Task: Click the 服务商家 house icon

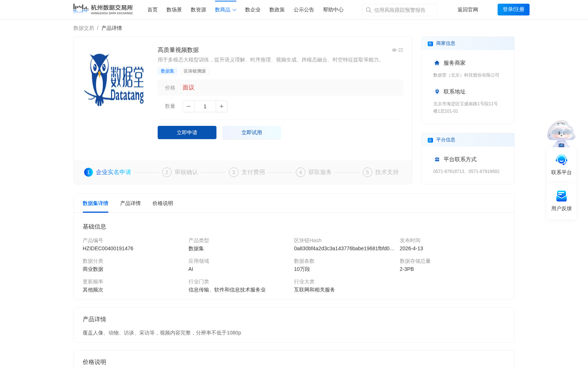Action: 437,63
